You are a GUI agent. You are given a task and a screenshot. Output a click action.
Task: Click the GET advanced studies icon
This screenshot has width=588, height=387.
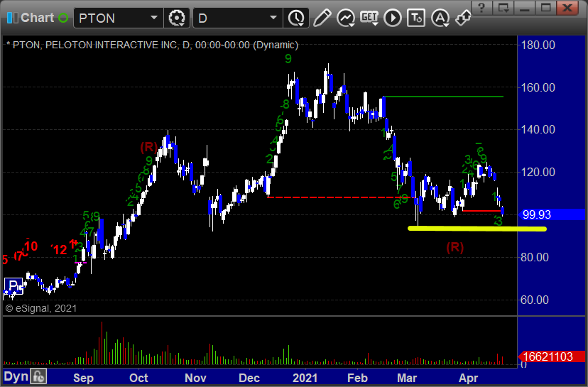(369, 18)
